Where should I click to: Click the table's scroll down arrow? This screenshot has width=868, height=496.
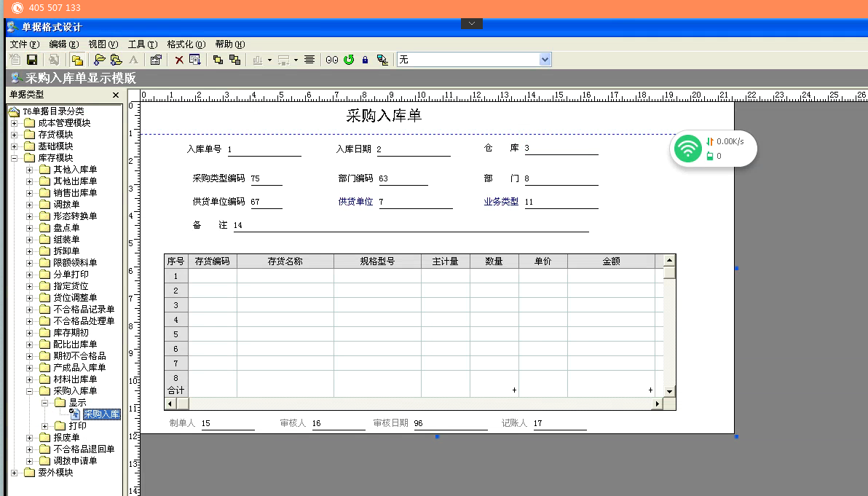click(x=669, y=391)
